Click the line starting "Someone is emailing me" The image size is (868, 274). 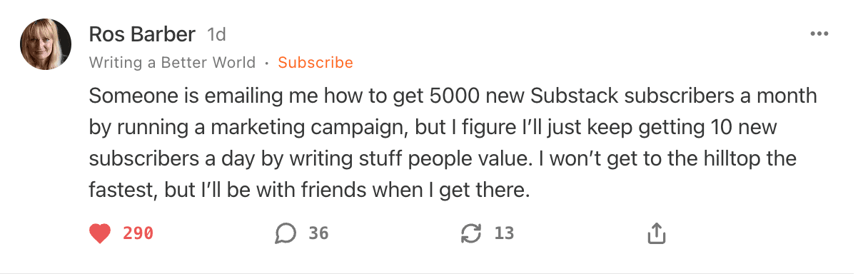(x=453, y=96)
